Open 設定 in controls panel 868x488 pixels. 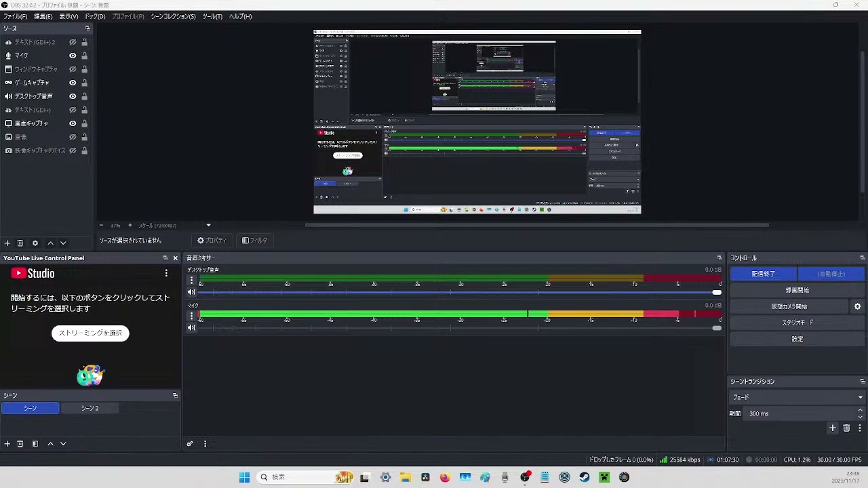click(x=797, y=339)
